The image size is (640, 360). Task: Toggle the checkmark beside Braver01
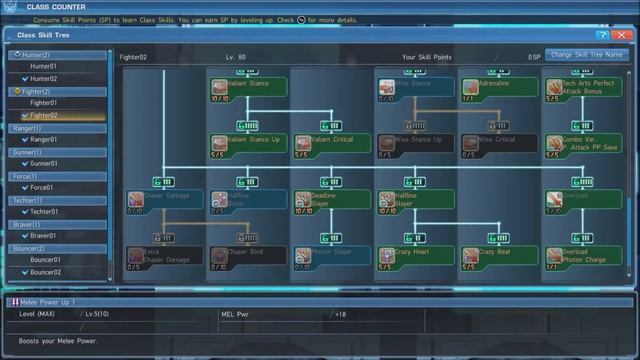point(25,236)
